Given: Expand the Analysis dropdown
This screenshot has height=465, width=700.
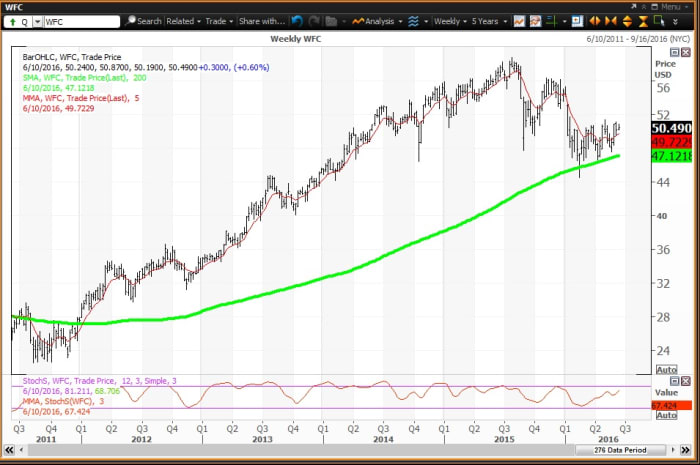Looking at the screenshot, I should [x=379, y=20].
